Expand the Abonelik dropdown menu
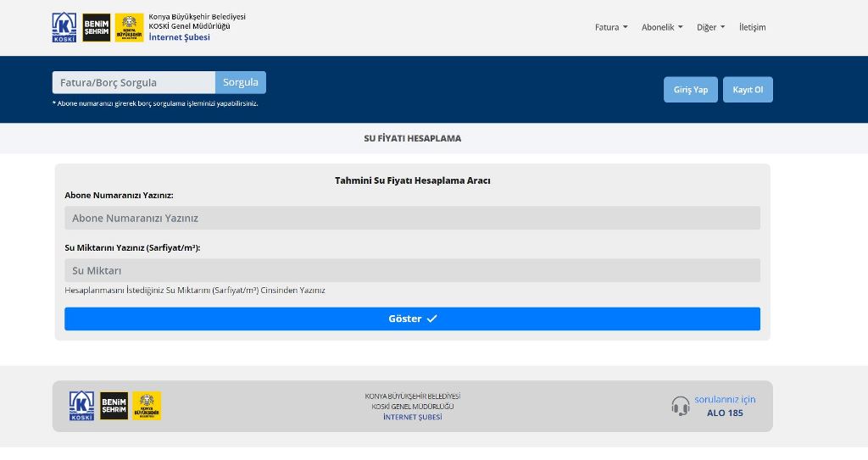The image size is (868, 460). coord(661,27)
